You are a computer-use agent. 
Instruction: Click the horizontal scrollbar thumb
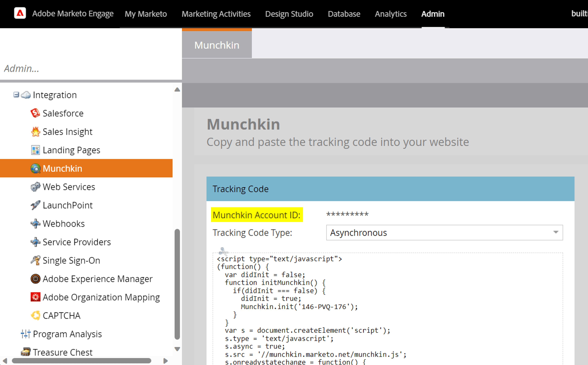81,361
